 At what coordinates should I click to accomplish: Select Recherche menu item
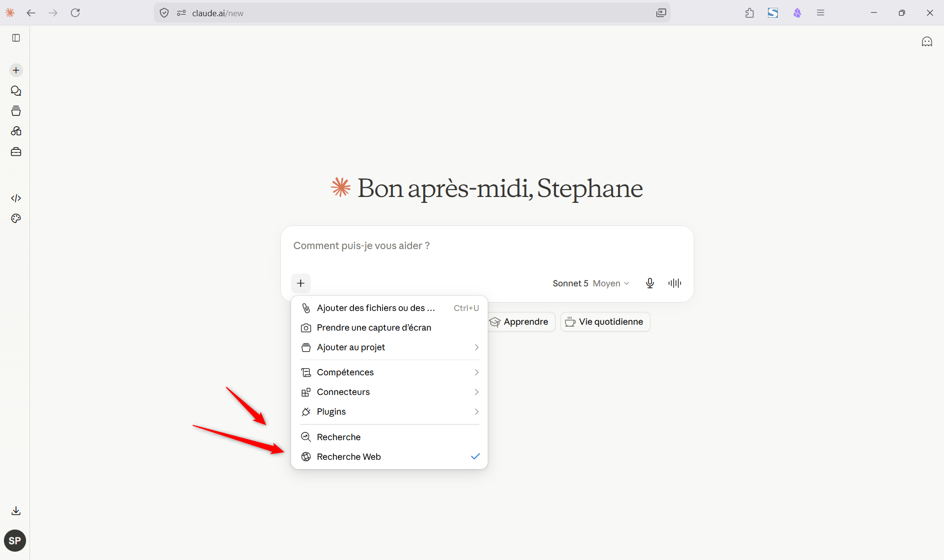pyautogui.click(x=389, y=437)
